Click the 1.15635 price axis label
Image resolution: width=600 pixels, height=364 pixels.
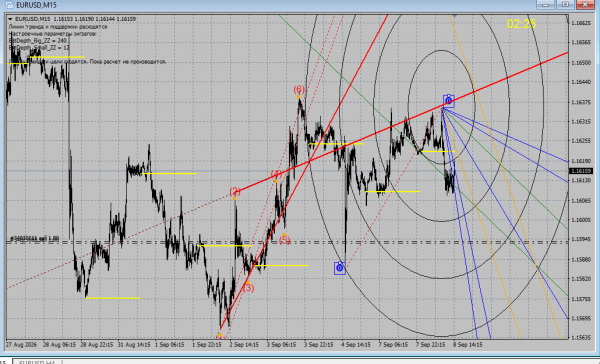point(580,338)
